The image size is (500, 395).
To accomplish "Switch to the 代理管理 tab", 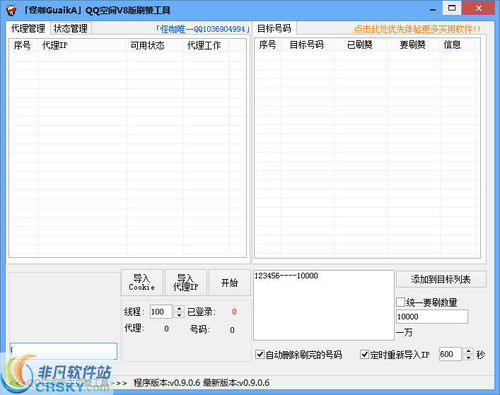I will [28, 29].
